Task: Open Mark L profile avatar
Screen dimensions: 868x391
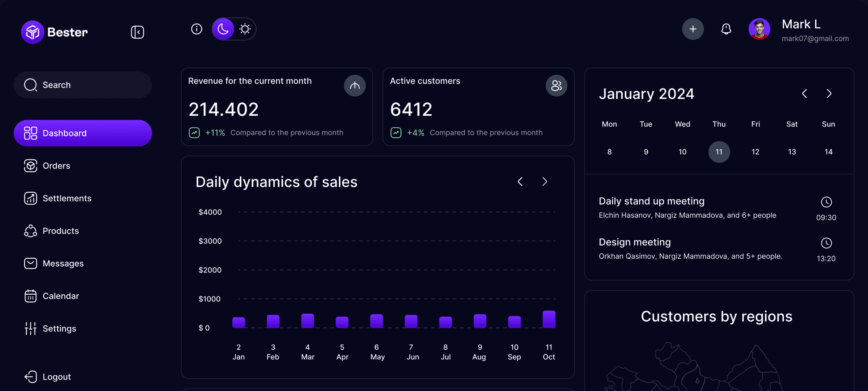Action: click(x=759, y=29)
